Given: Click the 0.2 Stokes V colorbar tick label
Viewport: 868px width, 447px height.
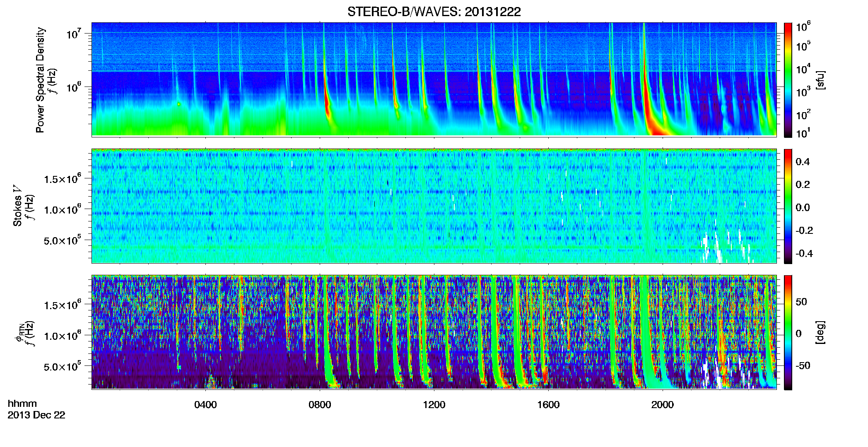Looking at the screenshot, I should click(x=803, y=185).
